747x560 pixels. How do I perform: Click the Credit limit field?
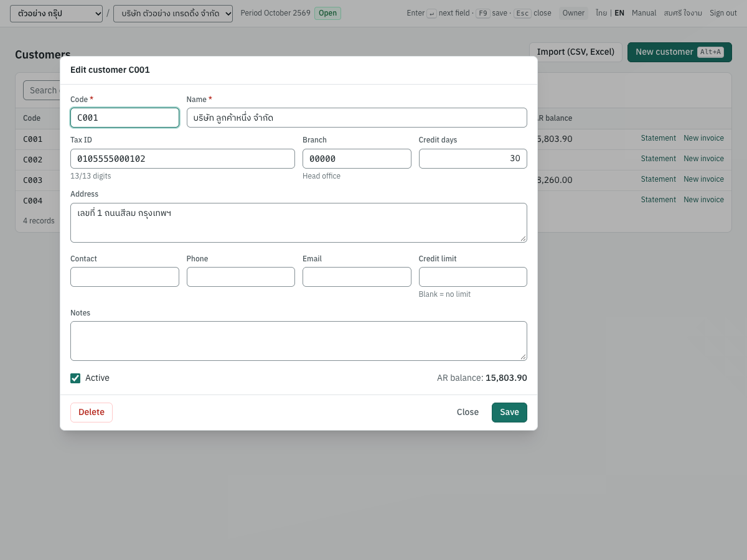pos(473,277)
